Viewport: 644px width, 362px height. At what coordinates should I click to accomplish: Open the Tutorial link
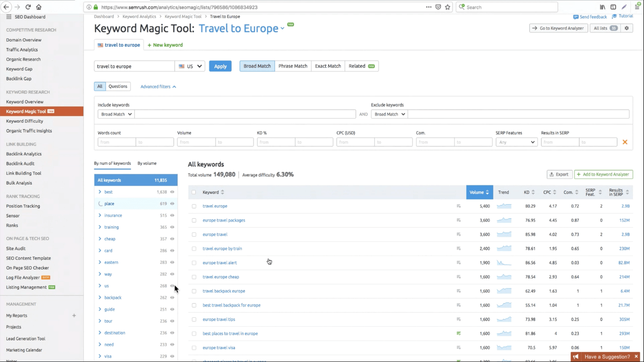622,16
